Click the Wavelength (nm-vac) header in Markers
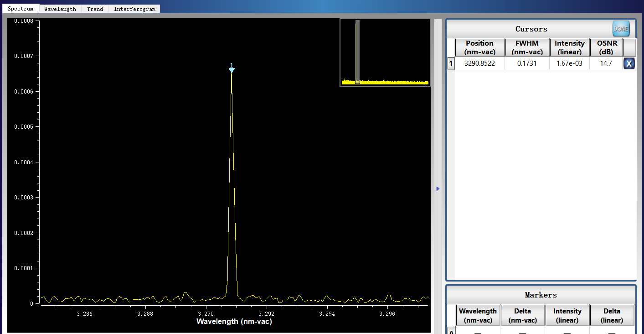Image resolution: width=644 pixels, height=334 pixels. (x=478, y=315)
